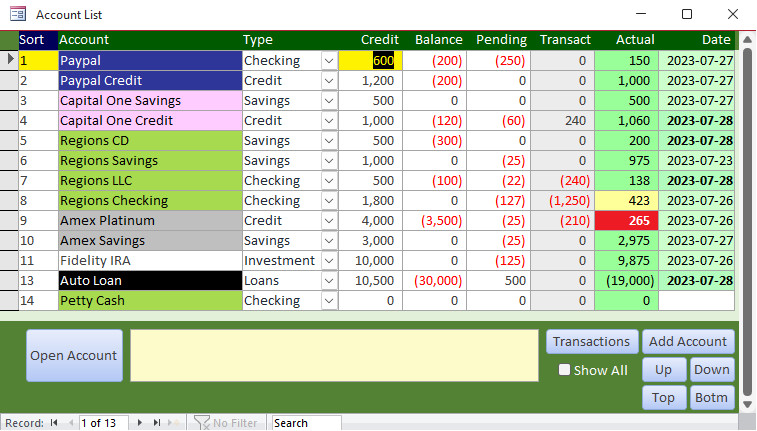Click the Open Account button
The width and height of the screenshot is (757, 431).
pos(74,356)
